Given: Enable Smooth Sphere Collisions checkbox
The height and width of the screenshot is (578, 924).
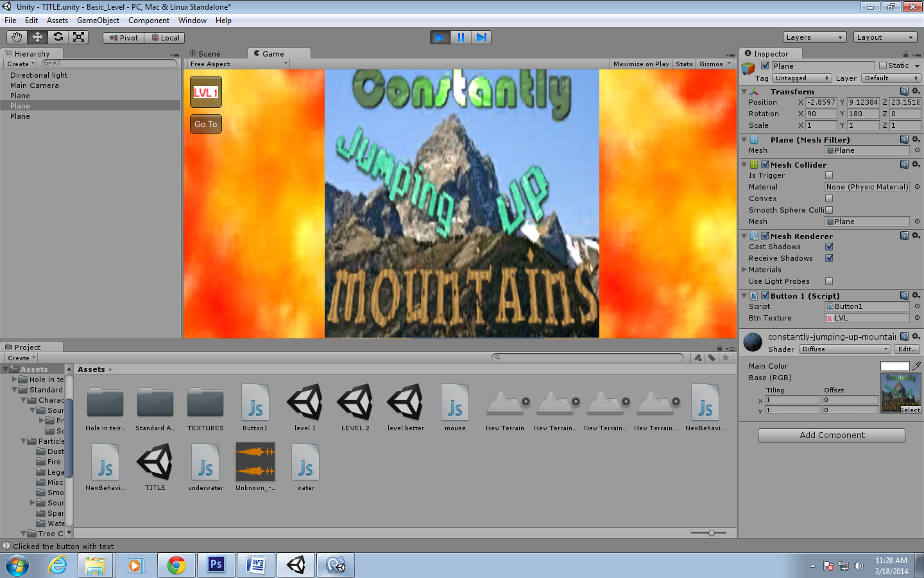Looking at the screenshot, I should point(829,210).
